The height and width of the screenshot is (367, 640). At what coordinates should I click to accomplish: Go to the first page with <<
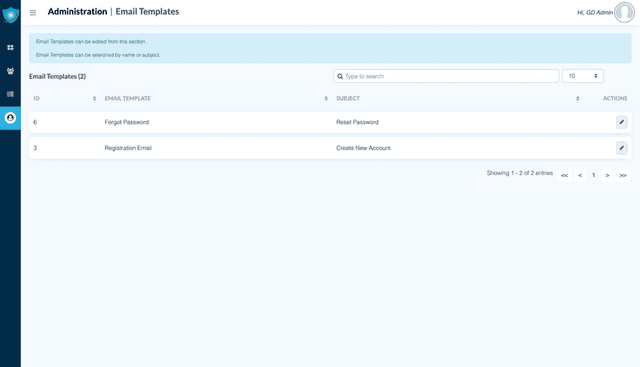coord(564,175)
